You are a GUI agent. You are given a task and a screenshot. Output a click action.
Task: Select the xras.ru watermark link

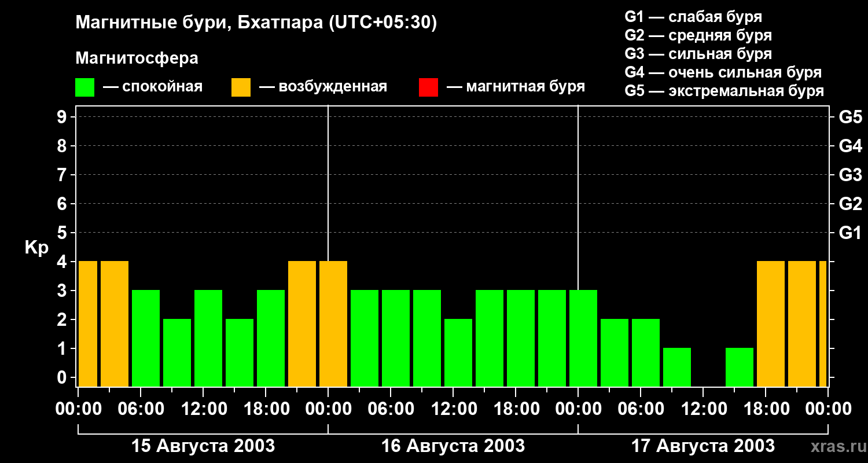pos(835,446)
